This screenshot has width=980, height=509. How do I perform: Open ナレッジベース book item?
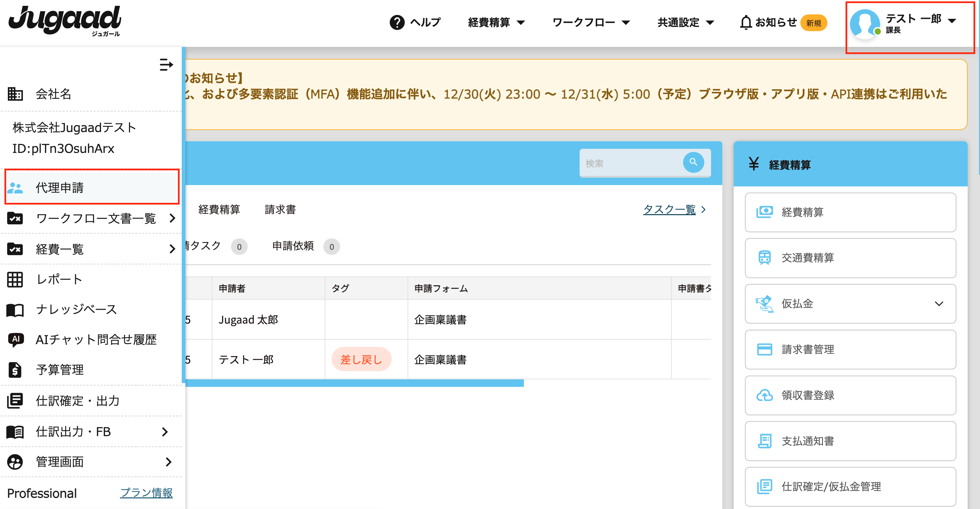coord(76,309)
